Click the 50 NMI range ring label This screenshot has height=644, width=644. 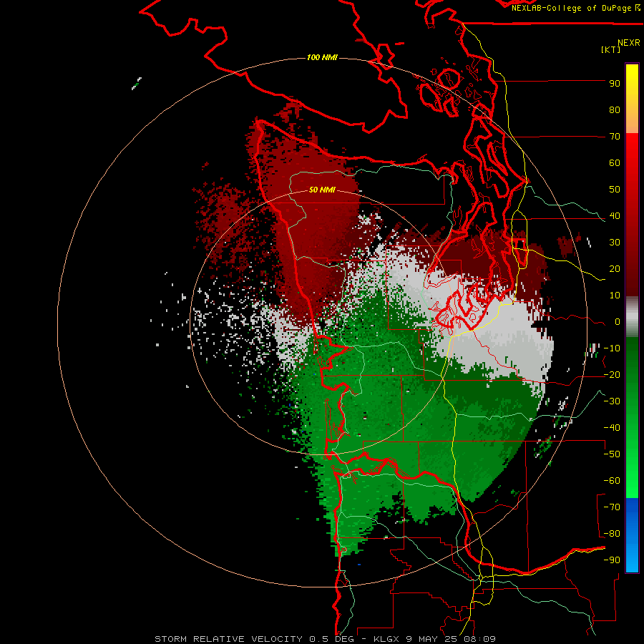(x=322, y=190)
